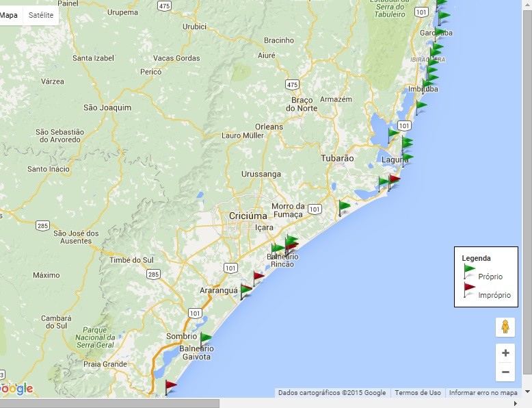Click the green flag next to Araranguá

tap(245, 292)
